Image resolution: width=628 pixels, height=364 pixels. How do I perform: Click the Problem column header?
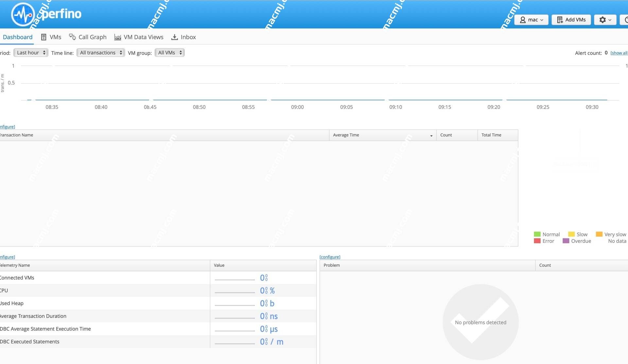(x=427, y=265)
